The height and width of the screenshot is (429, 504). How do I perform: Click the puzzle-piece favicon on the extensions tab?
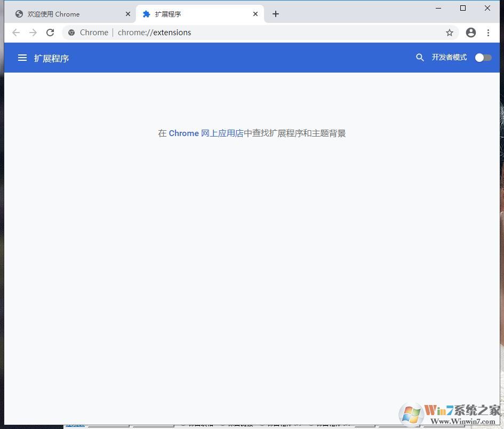pyautogui.click(x=146, y=14)
